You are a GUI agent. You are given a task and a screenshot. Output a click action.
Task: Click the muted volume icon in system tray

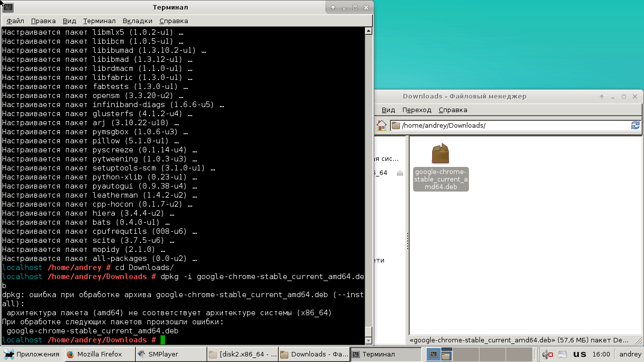click(547, 354)
